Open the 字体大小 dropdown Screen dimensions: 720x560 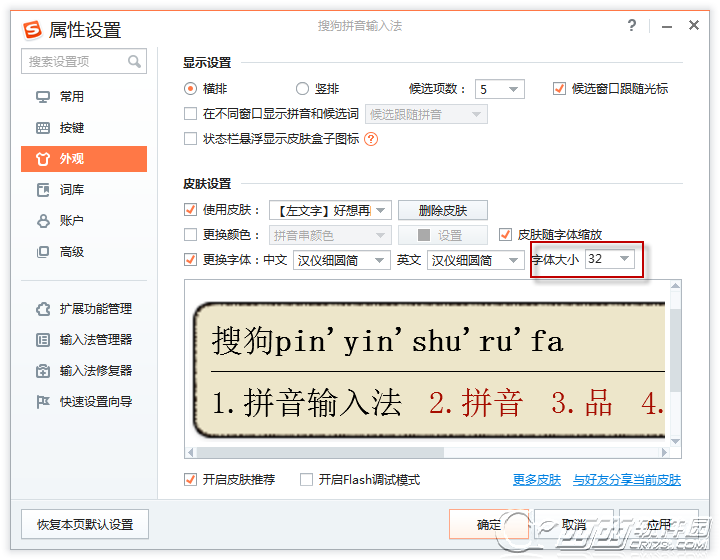click(x=624, y=260)
